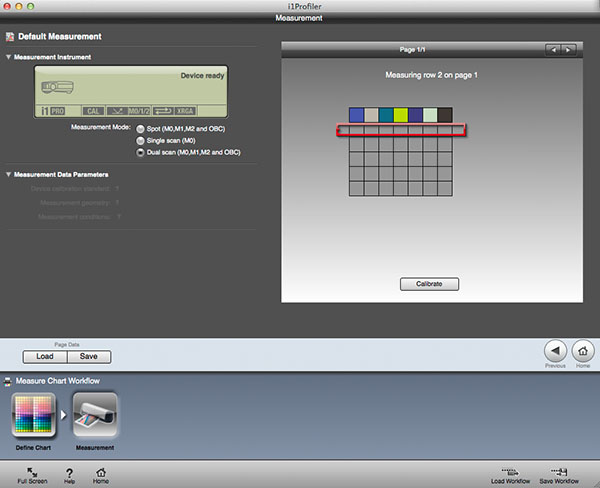Click the dark purple measured patch
Screen dimensions: 600x488
[416, 115]
